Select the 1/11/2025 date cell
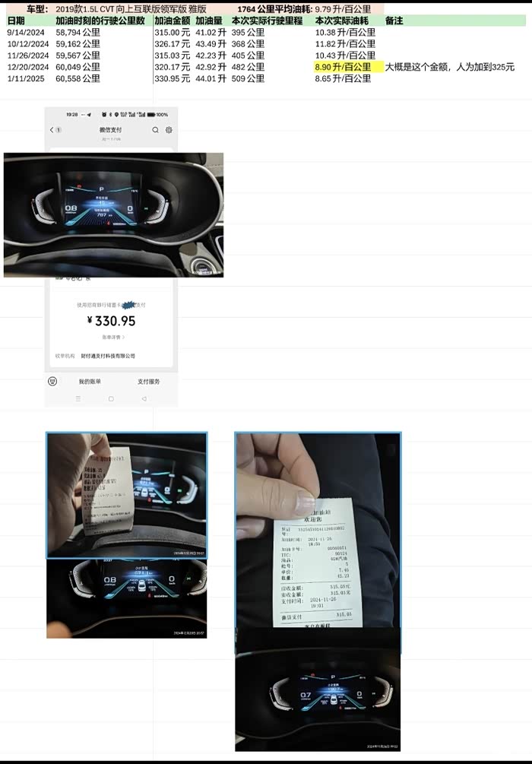This screenshot has width=532, height=764. (x=26, y=78)
